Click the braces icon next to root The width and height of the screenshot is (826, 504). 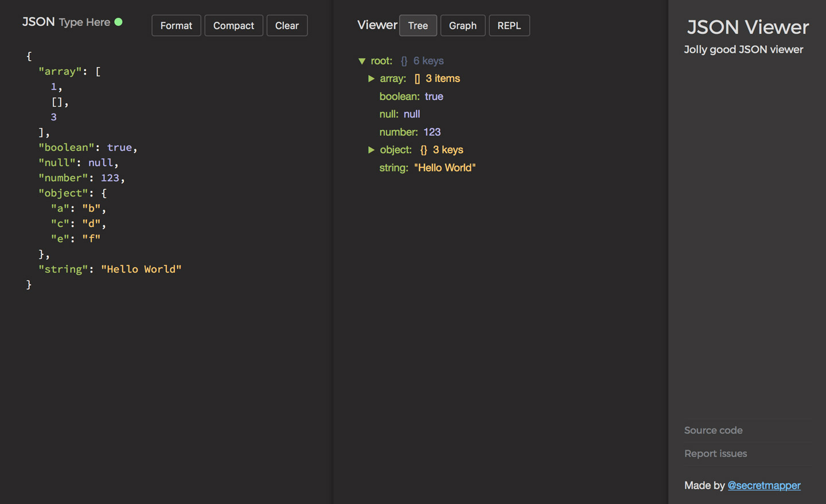tap(404, 60)
